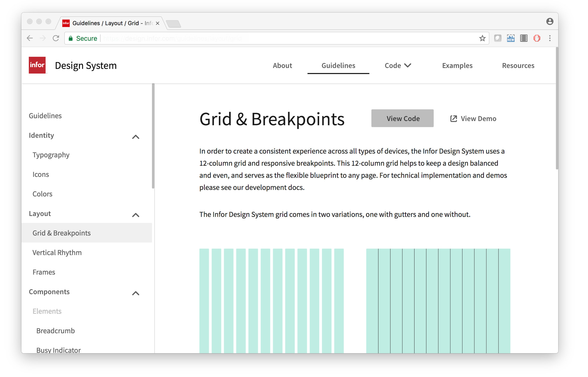Click the Infor favicon on the tab
The height and width of the screenshot is (377, 588).
pyautogui.click(x=66, y=23)
